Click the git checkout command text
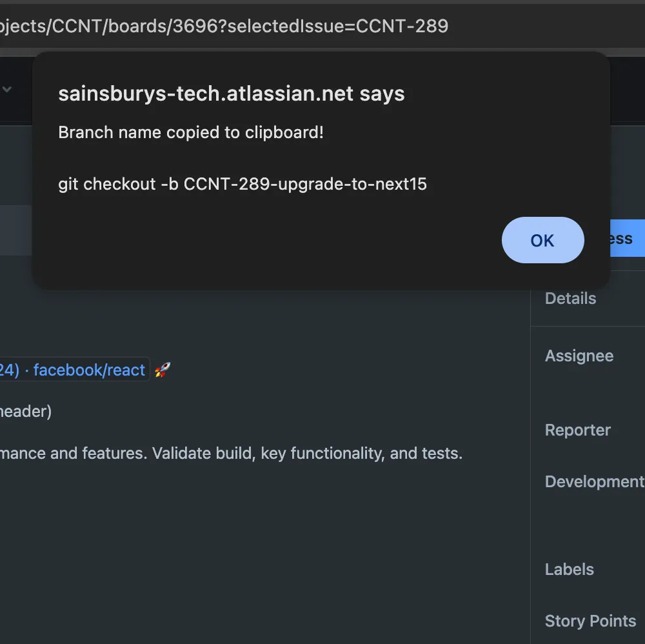The image size is (645, 644). click(242, 184)
